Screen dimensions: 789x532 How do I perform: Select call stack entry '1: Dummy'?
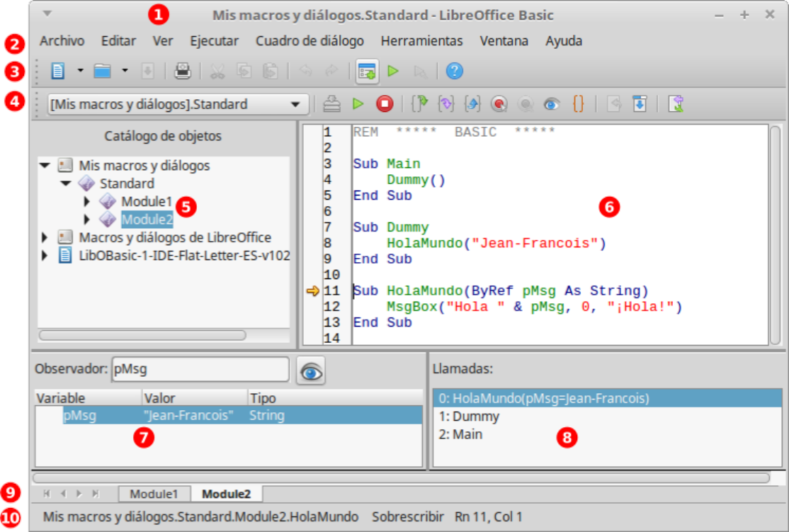point(608,417)
